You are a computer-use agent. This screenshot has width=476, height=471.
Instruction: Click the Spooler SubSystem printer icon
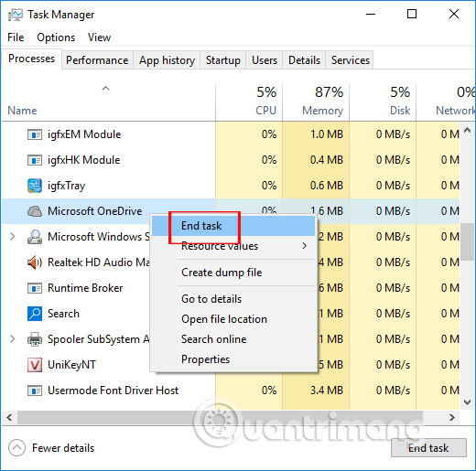point(35,339)
